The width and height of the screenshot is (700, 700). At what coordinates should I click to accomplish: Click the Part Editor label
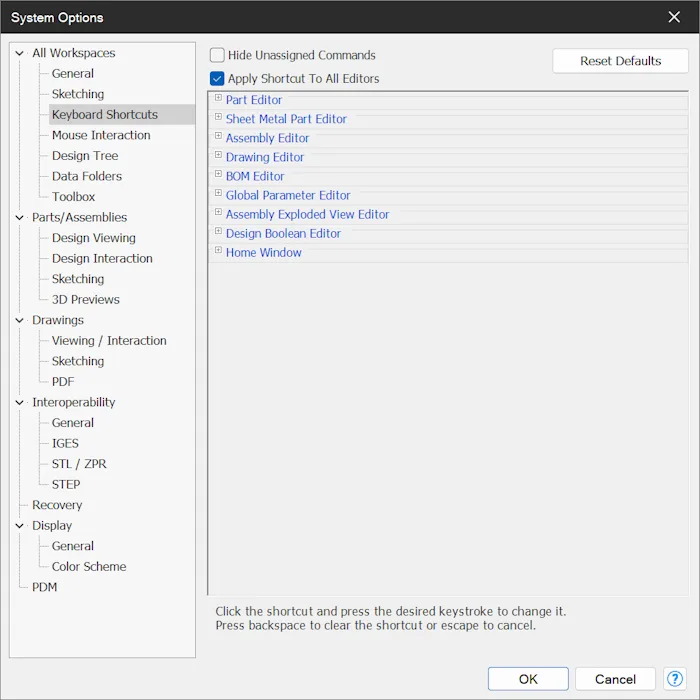[x=254, y=100]
